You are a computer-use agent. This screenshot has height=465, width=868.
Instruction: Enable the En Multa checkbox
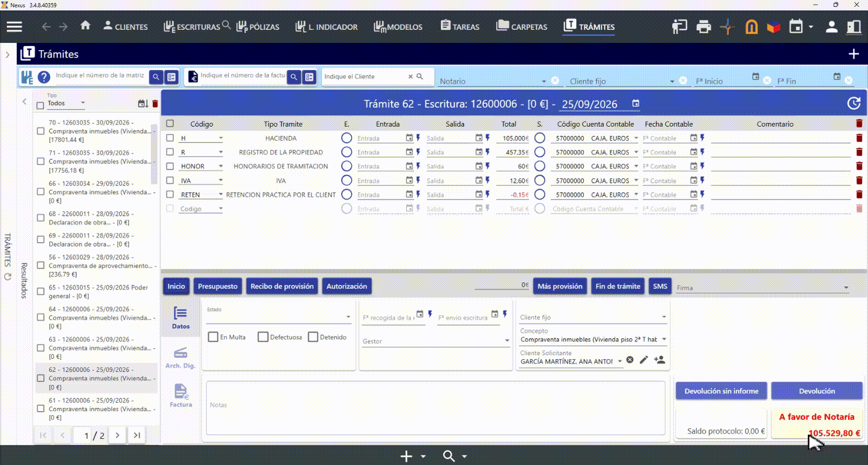[x=213, y=337]
